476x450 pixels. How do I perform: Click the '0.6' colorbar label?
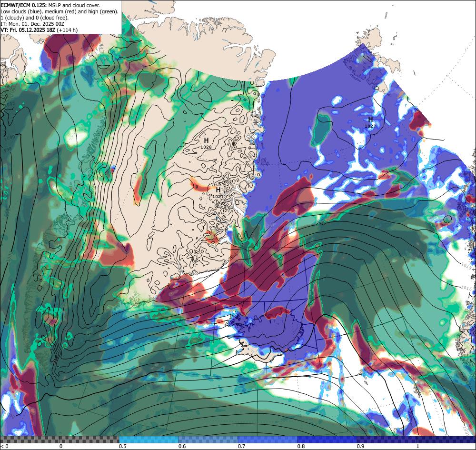click(x=182, y=446)
